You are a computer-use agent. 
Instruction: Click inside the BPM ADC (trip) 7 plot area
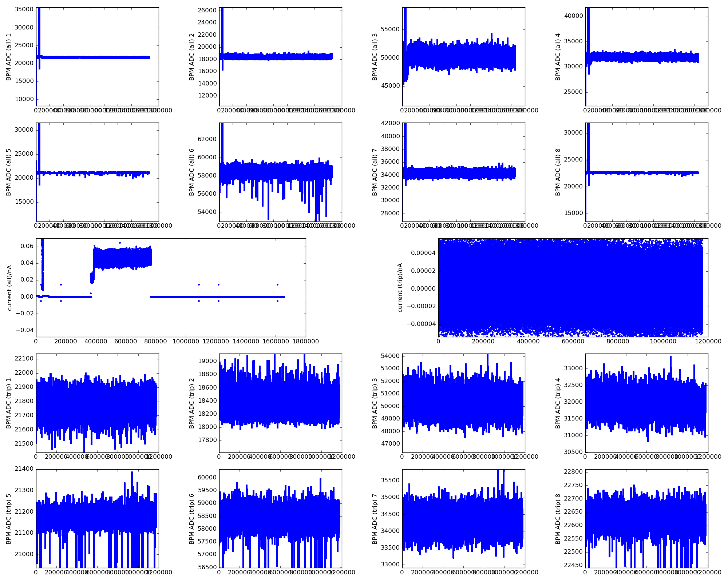pos(464,519)
